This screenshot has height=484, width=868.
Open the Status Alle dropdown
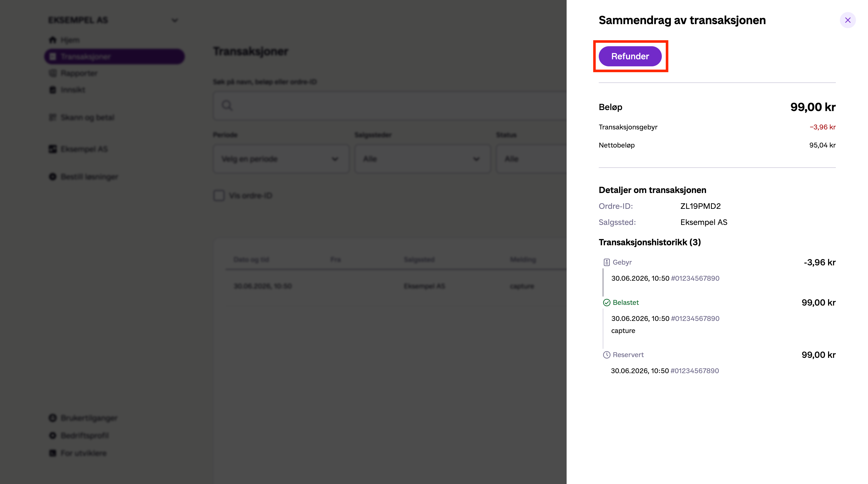click(531, 159)
